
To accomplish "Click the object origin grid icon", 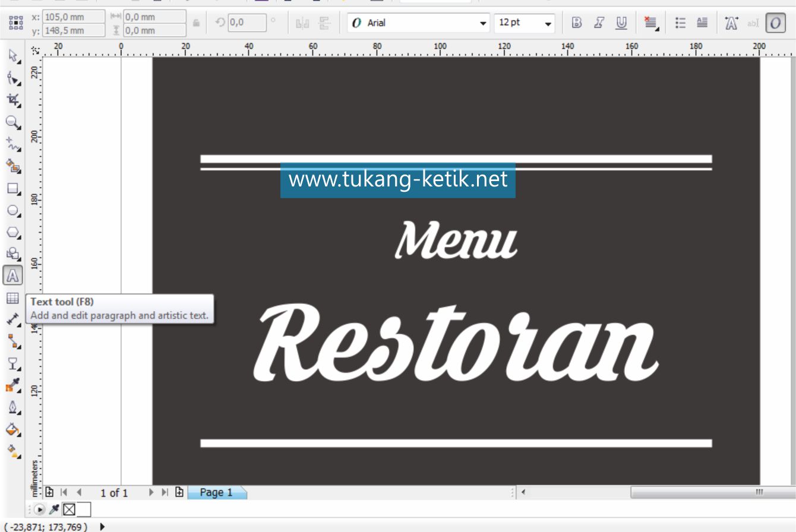I will [x=16, y=23].
